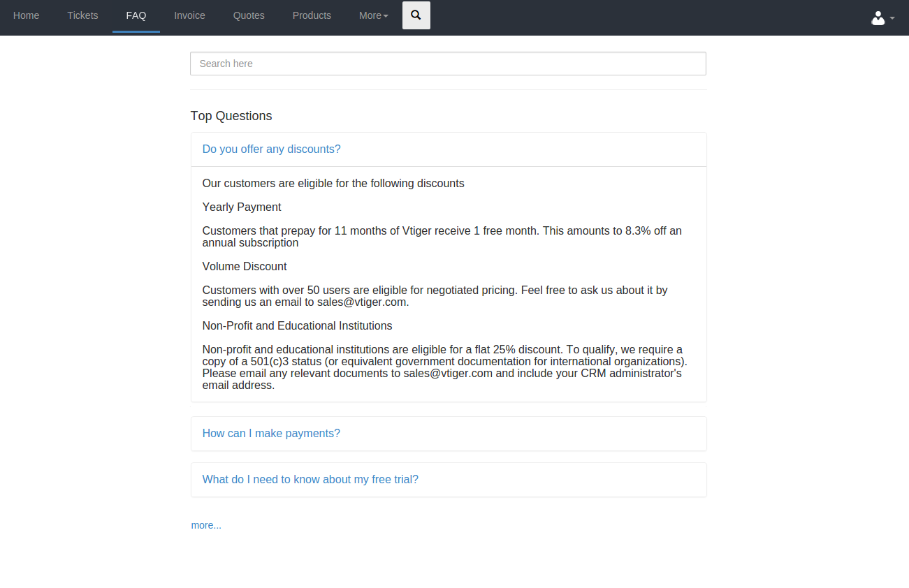
Task: Navigate to the Invoice page
Action: point(189,15)
